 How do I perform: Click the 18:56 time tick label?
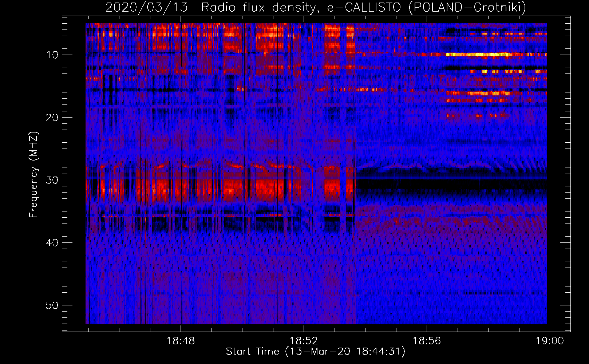coord(426,341)
